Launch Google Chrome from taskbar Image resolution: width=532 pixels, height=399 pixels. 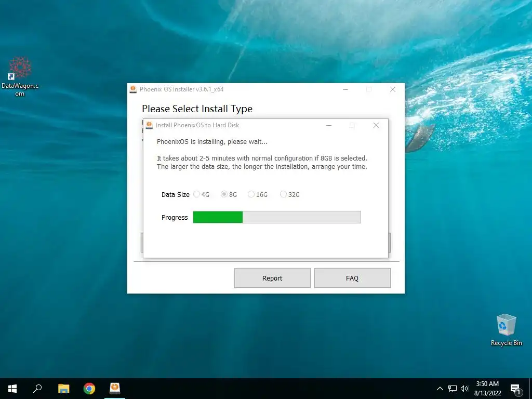tap(89, 389)
